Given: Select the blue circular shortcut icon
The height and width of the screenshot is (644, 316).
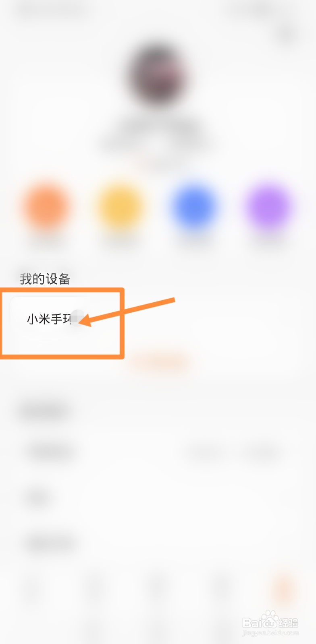Looking at the screenshot, I should pos(195,207).
